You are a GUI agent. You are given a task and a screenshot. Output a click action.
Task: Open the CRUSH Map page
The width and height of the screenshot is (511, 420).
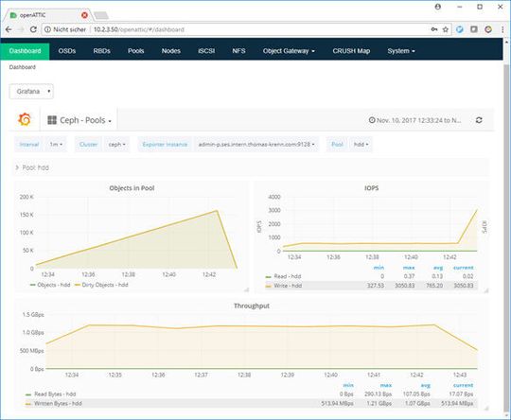click(351, 51)
